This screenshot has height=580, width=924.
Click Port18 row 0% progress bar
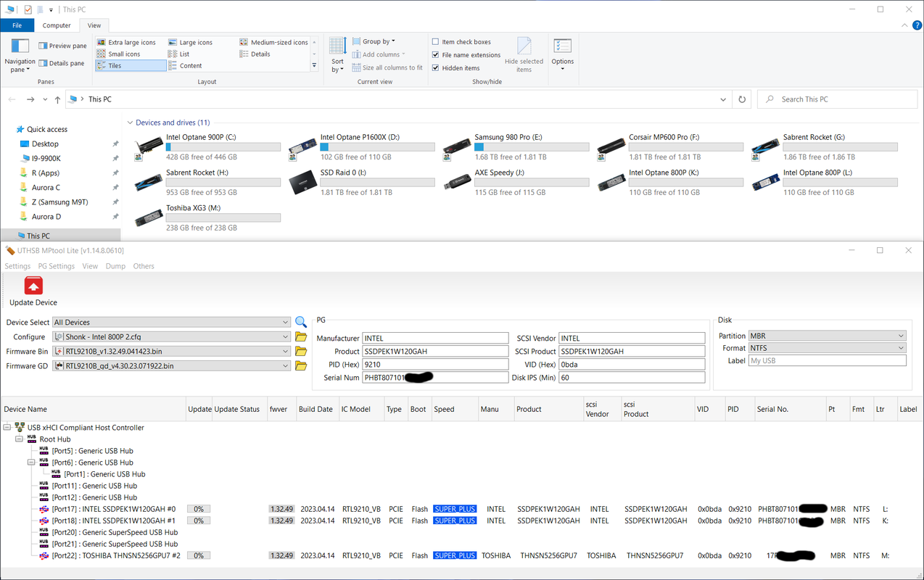199,521
